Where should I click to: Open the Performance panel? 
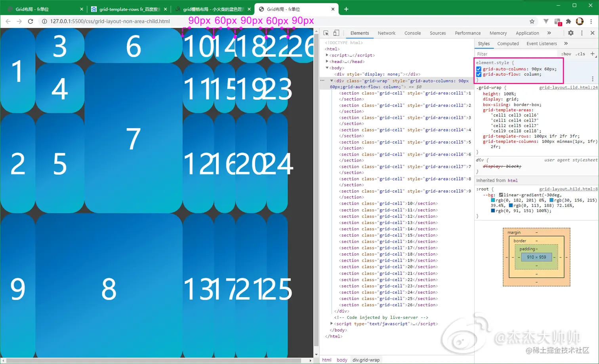point(467,33)
